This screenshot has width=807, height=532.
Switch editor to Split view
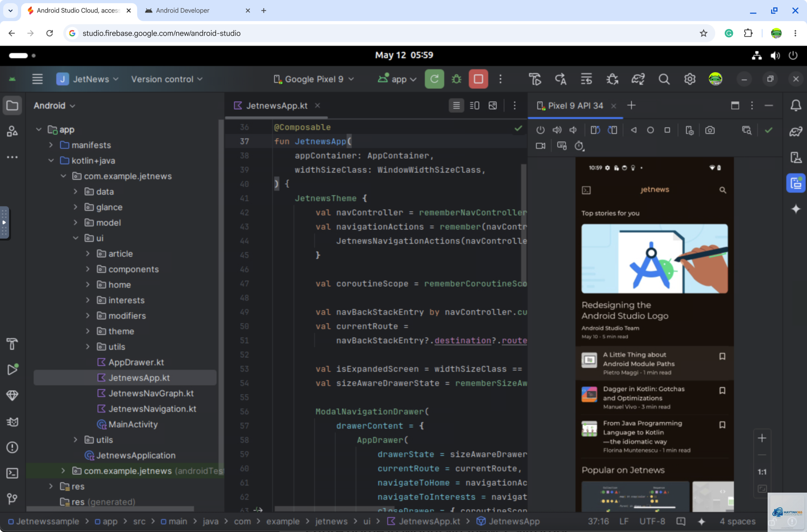coord(474,106)
